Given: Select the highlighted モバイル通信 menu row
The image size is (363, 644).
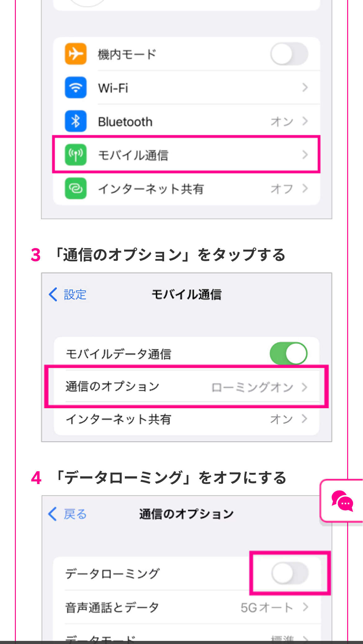Looking at the screenshot, I should 186,155.
